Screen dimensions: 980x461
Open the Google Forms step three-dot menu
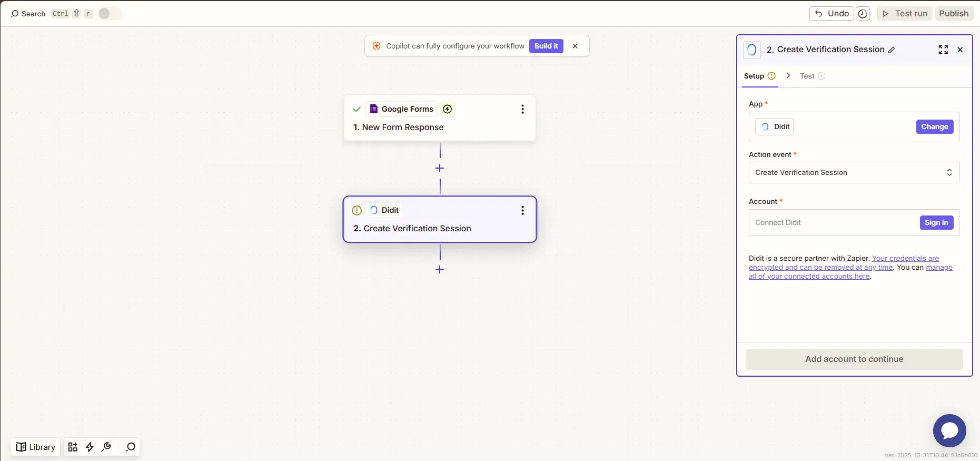[x=522, y=109]
